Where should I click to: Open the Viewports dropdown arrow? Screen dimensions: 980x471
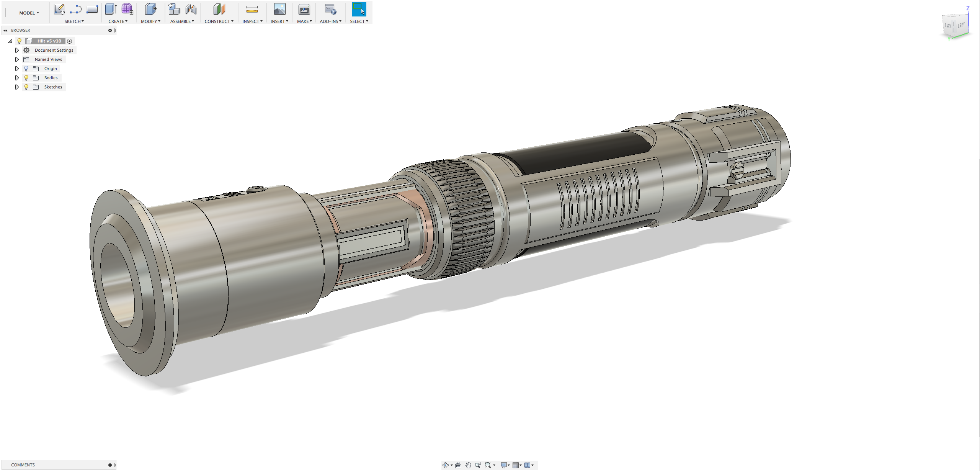click(532, 466)
